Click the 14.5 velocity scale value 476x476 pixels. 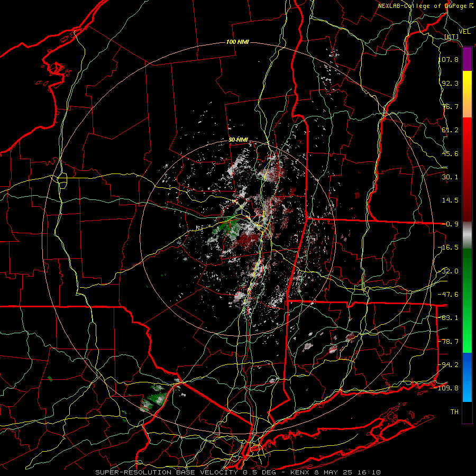[x=450, y=200]
